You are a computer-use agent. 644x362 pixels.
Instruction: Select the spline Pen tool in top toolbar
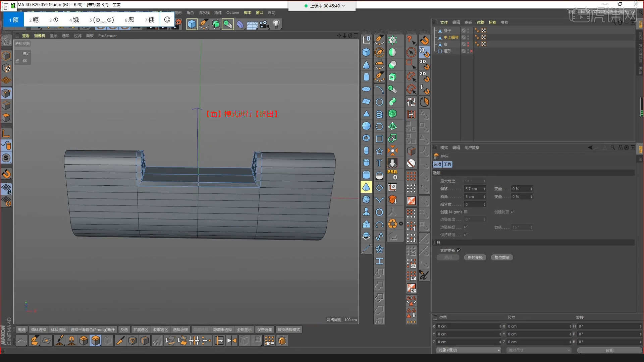[204, 24]
